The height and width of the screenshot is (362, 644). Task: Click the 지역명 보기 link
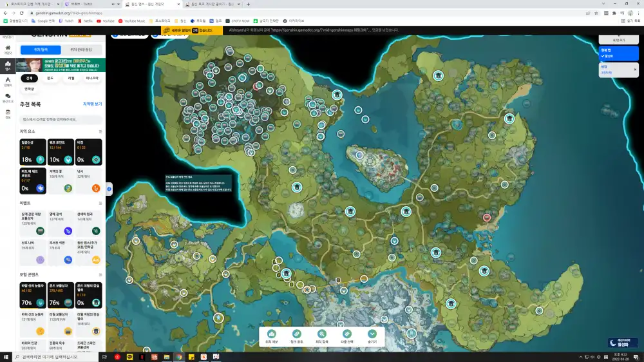92,104
